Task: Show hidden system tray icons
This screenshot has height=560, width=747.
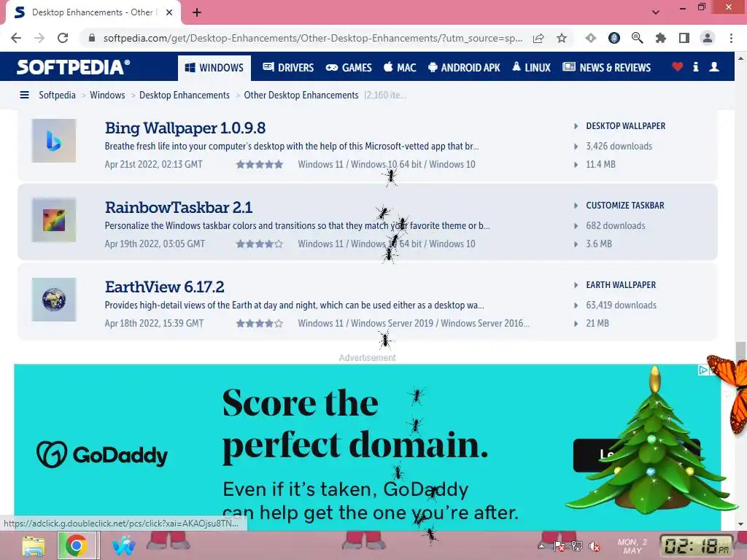Action: (x=542, y=546)
